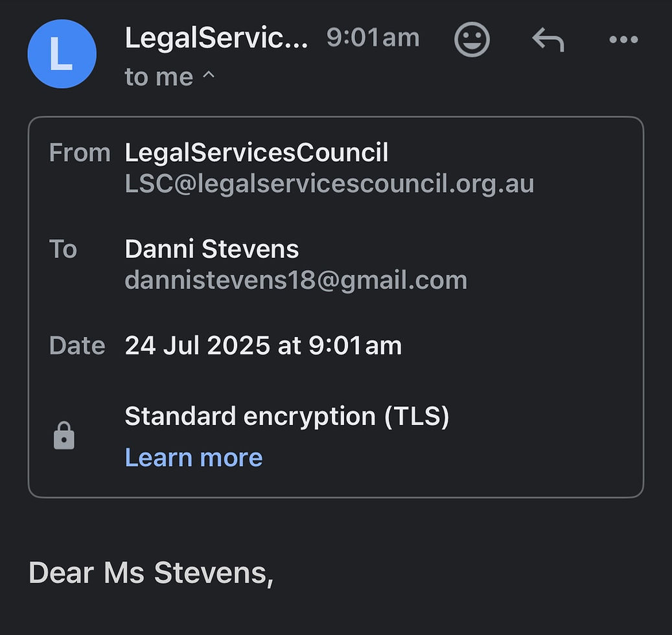Select sender address LSC@legalservicescouncil.org.au
This screenshot has width=672, height=635.
(x=329, y=184)
